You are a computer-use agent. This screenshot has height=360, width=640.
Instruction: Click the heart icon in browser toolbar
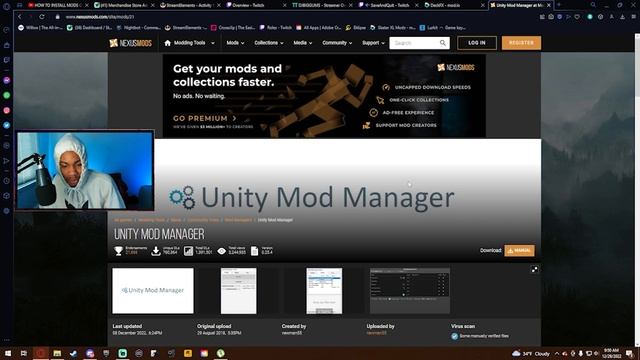[577, 17]
